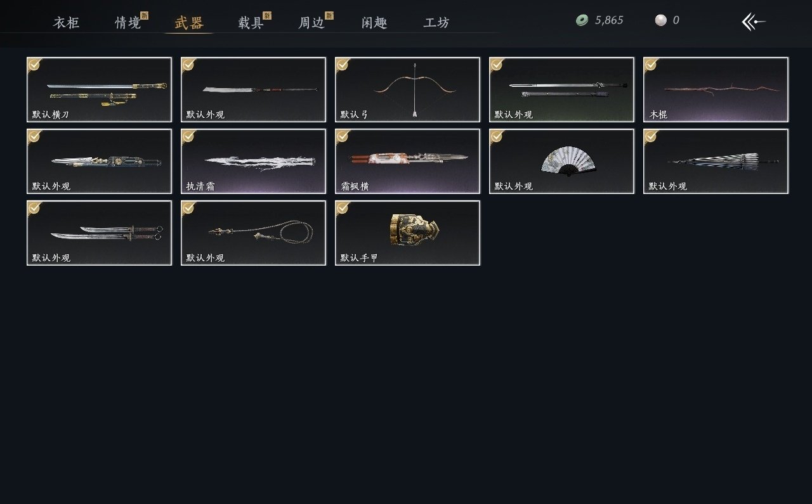Select the 默认弓 bow weapon skin
This screenshot has height=504, width=812.
[407, 89]
